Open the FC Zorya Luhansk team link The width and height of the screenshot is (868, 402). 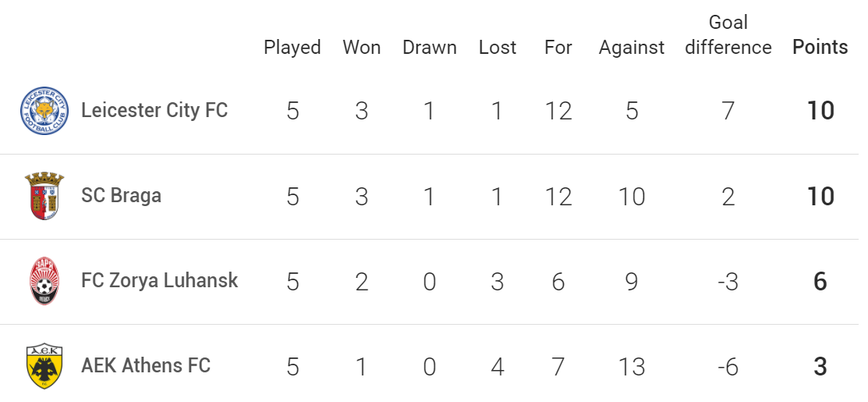pyautogui.click(x=159, y=281)
